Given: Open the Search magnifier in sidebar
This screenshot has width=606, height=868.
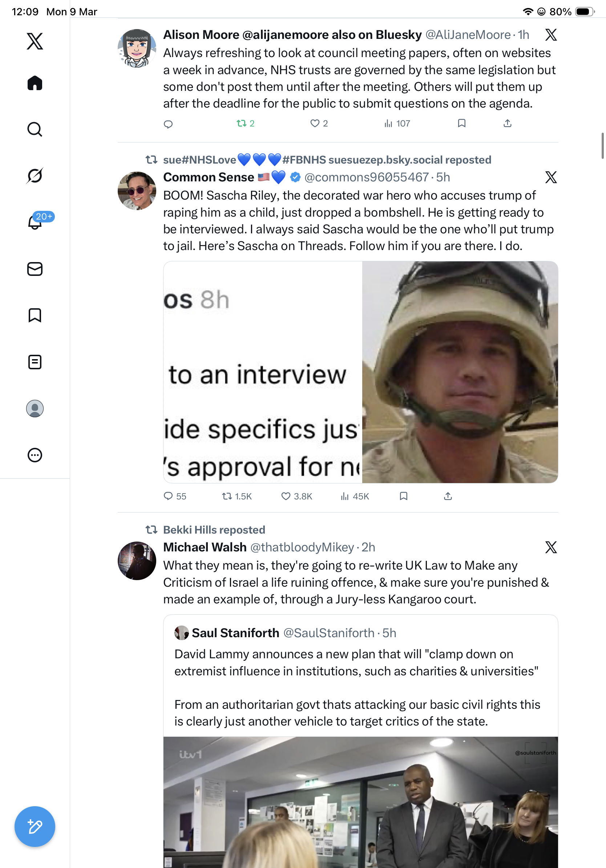Looking at the screenshot, I should point(35,129).
